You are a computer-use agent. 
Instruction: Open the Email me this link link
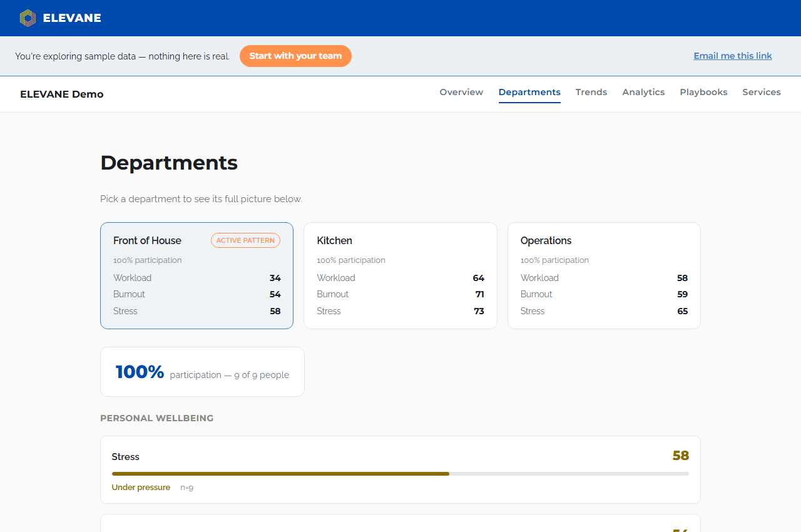pyautogui.click(x=733, y=56)
